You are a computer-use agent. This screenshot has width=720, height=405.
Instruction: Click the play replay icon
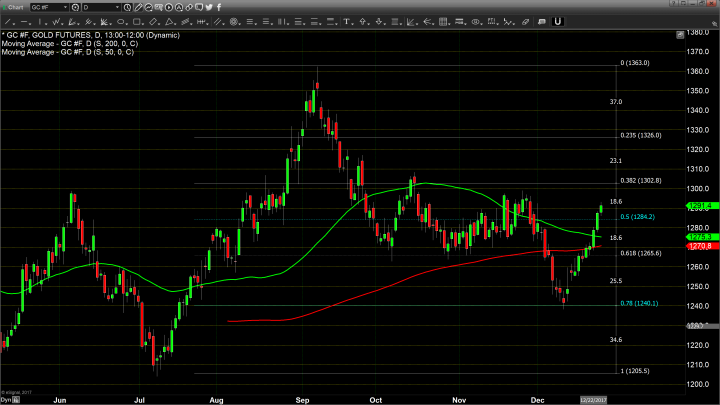[x=169, y=7]
